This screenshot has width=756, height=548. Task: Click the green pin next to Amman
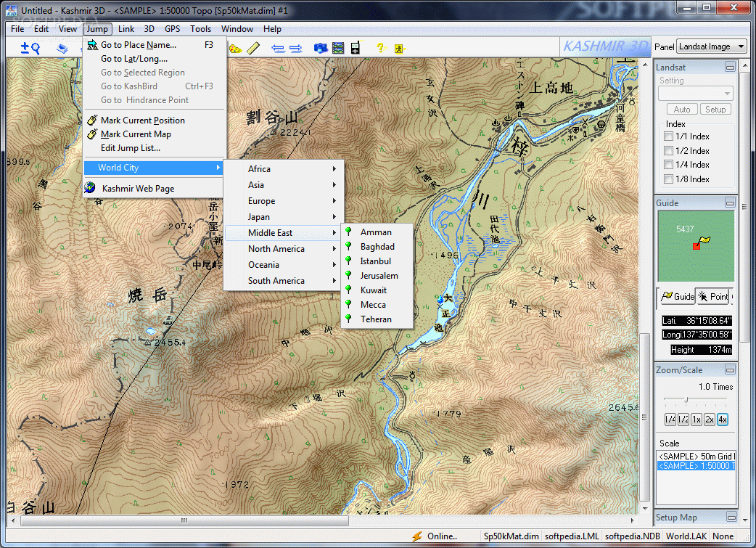348,232
